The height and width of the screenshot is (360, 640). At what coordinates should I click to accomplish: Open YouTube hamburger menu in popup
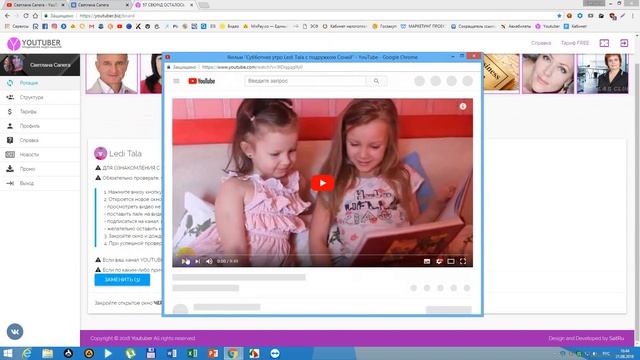pyautogui.click(x=176, y=81)
